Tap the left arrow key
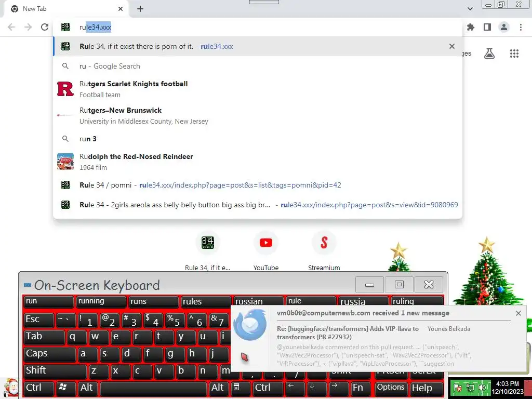 pos(294,388)
